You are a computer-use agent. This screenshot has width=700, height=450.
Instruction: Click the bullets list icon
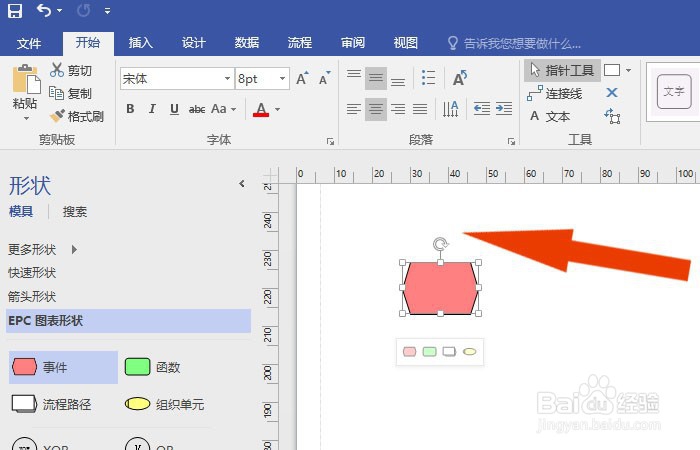coord(428,78)
